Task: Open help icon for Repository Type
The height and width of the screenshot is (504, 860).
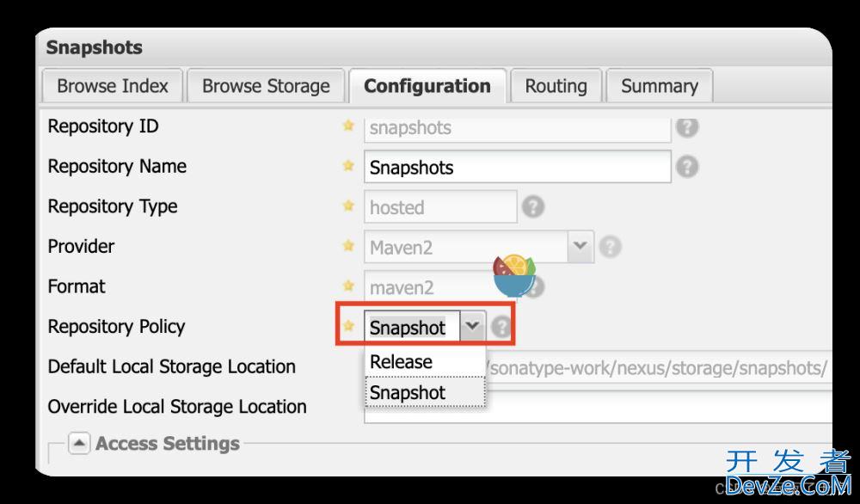Action: click(532, 206)
